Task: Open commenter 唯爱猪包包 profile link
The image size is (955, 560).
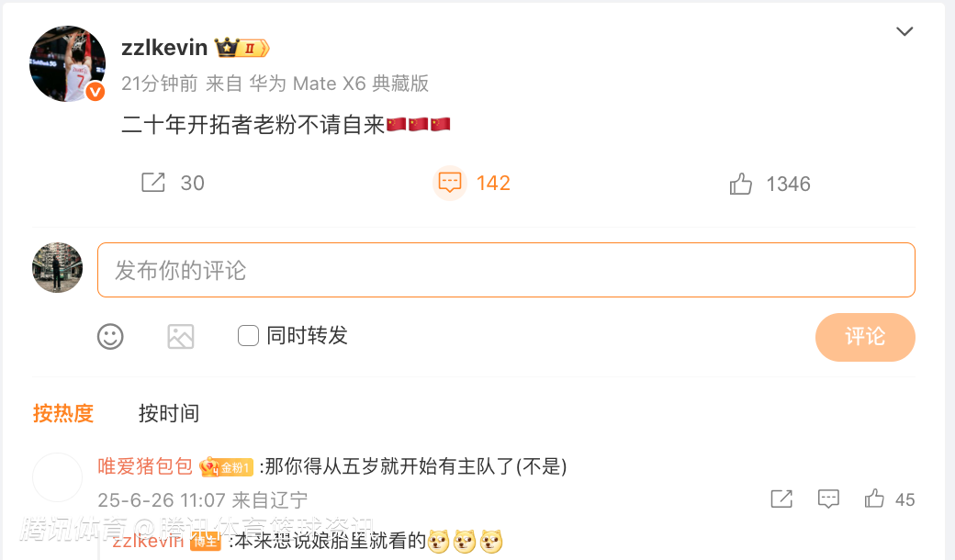Action: [x=145, y=466]
